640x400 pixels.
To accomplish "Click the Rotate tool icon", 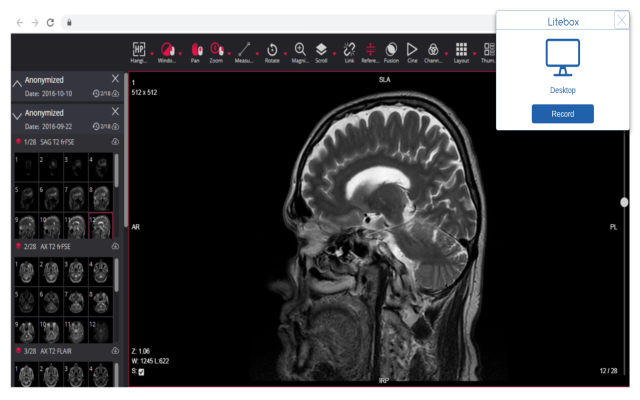I will pos(272,50).
